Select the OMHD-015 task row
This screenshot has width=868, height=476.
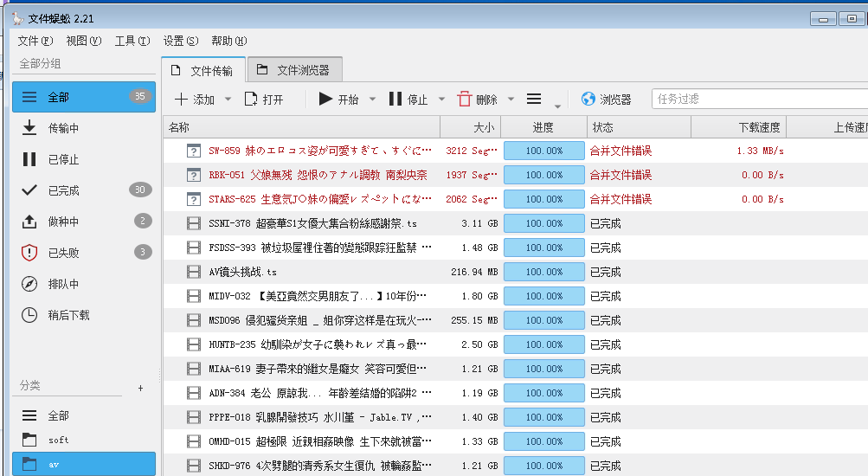tap(516, 441)
